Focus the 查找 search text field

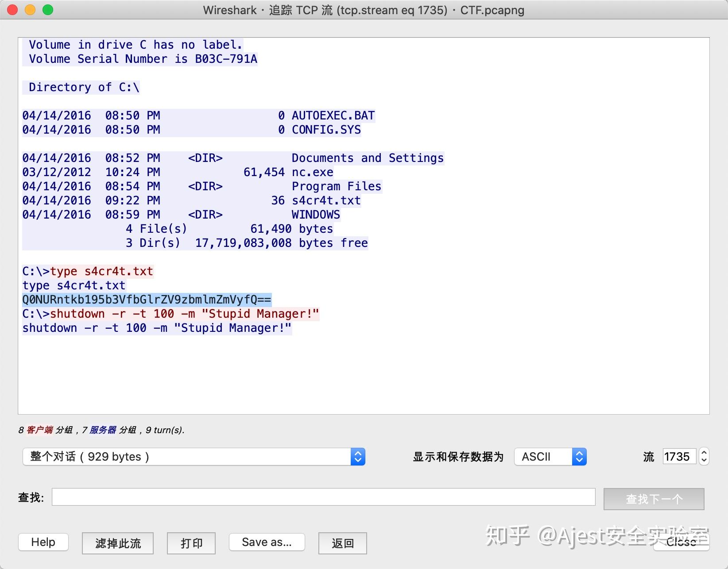coord(323,497)
